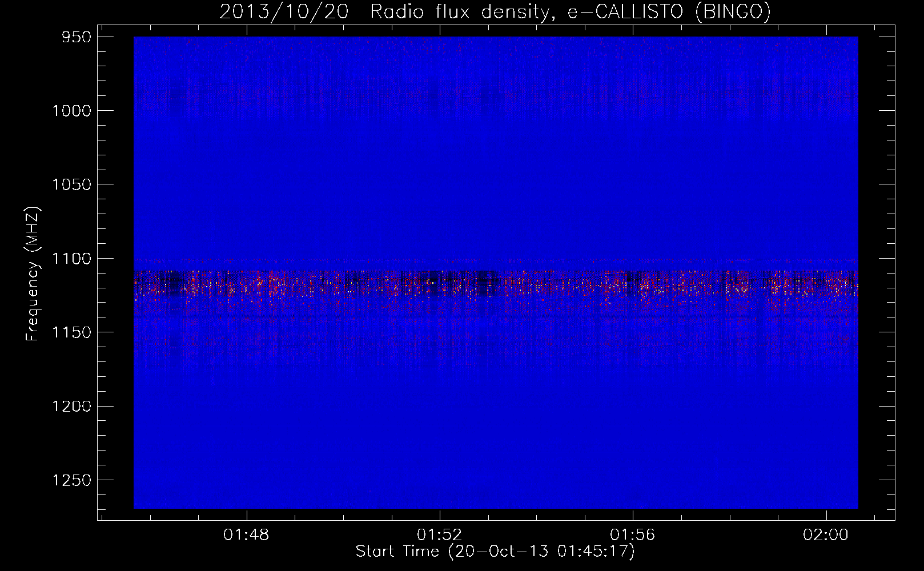Select the 1000 frequency axis label
Screen dimensions: 924x571
point(71,111)
